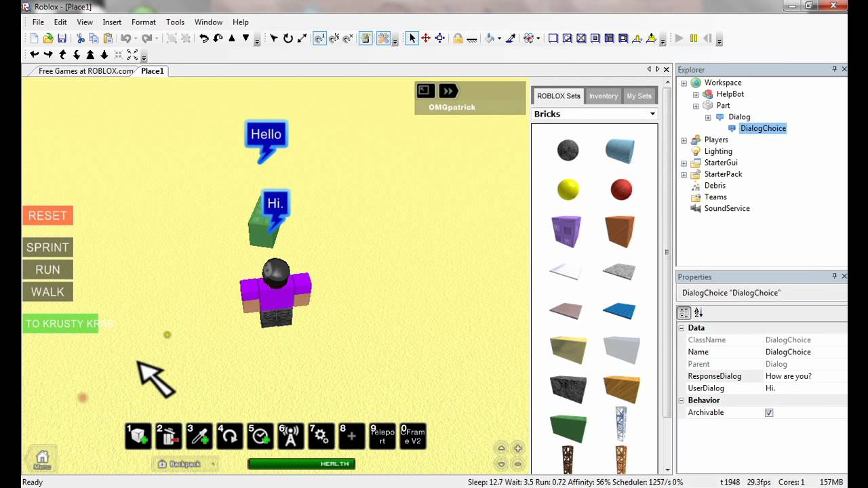The image size is (868, 488).
Task: Select the Resize handles tool
Action: (439, 39)
